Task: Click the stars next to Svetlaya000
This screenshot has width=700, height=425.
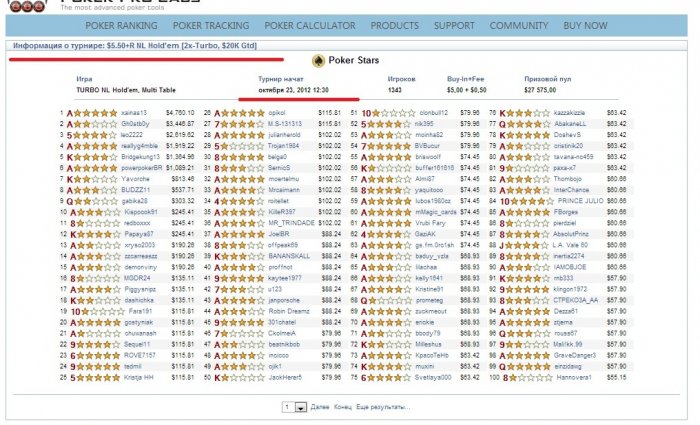Action: [389, 378]
